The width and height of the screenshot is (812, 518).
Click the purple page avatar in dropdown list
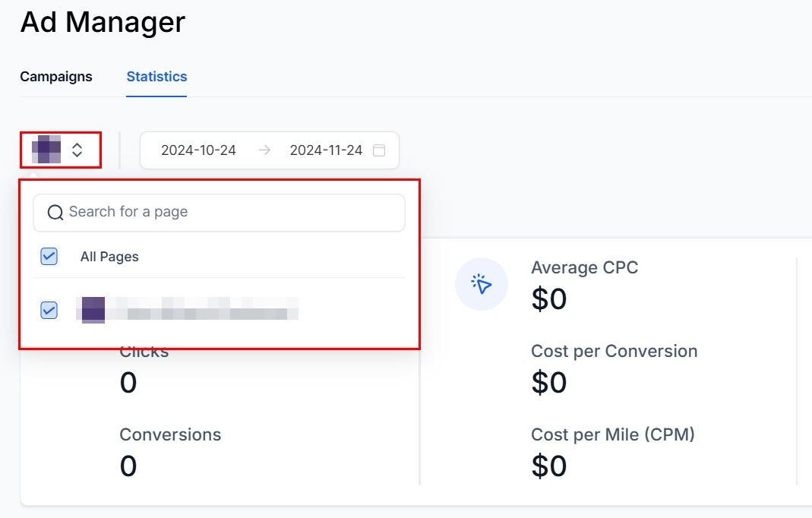click(x=93, y=310)
